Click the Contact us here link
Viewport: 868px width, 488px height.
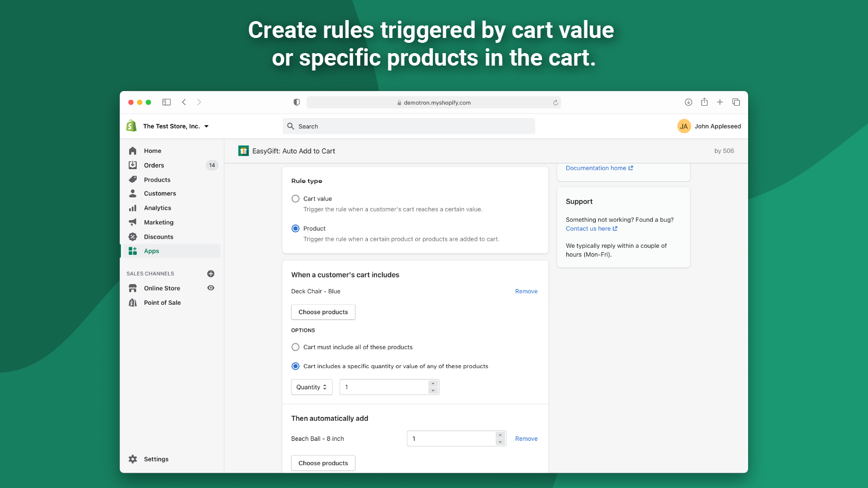tap(591, 229)
